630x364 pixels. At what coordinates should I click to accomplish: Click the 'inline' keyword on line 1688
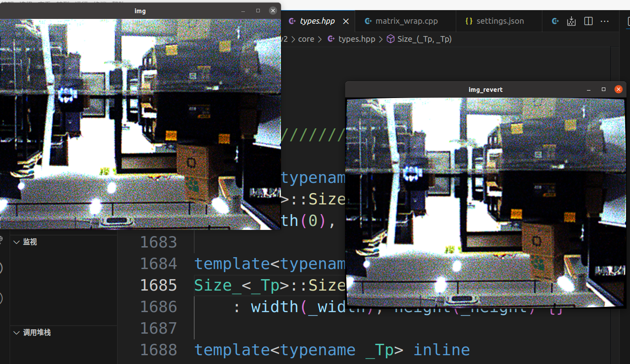[x=441, y=350]
